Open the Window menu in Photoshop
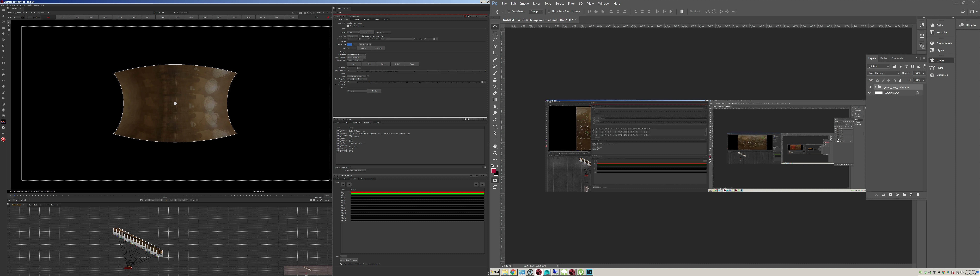The width and height of the screenshot is (980, 276). click(x=604, y=3)
